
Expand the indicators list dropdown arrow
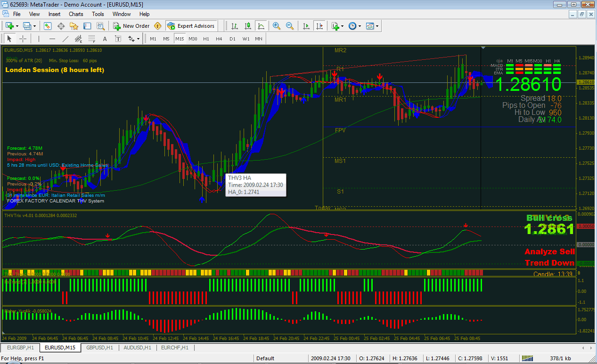point(343,26)
